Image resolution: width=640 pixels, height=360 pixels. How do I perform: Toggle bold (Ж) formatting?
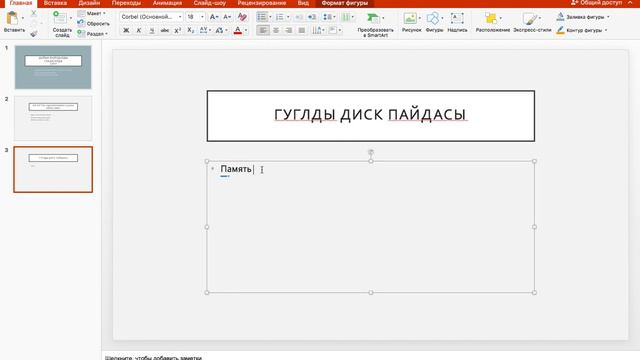pos(126,31)
